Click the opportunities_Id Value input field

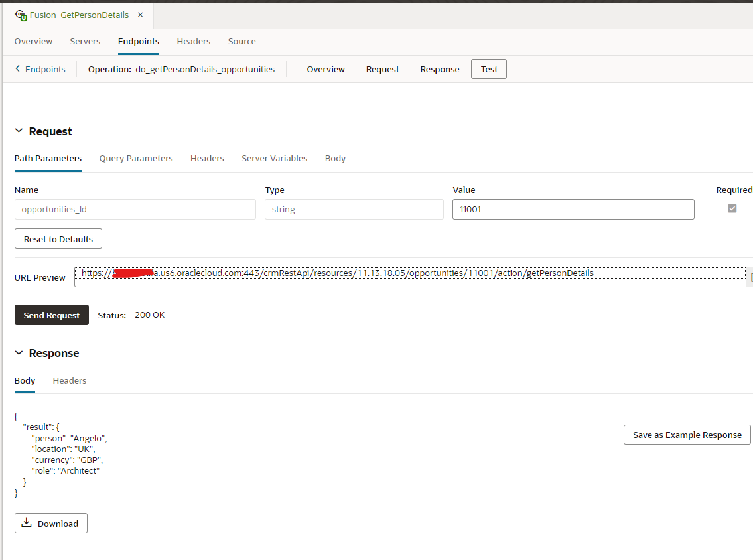pos(573,209)
